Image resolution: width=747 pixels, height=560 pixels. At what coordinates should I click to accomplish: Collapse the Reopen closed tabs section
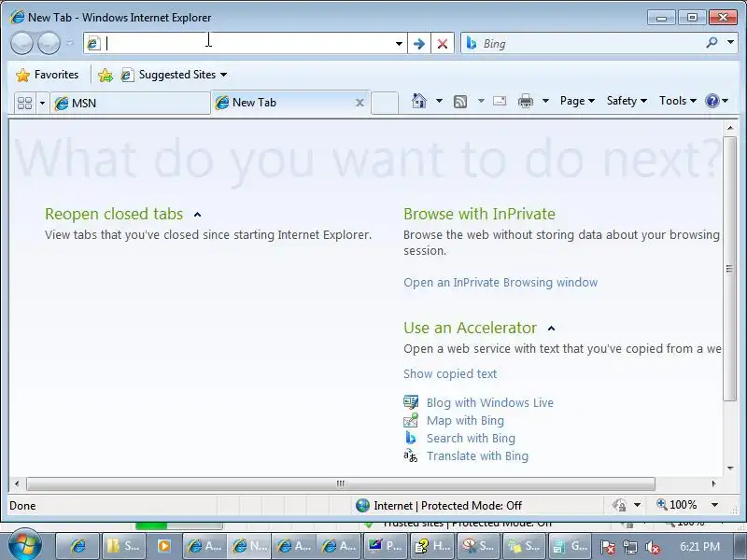[197, 215]
